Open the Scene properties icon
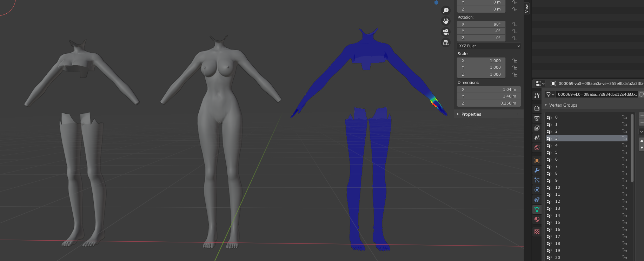Viewport: 644px width, 261px height. [537, 138]
